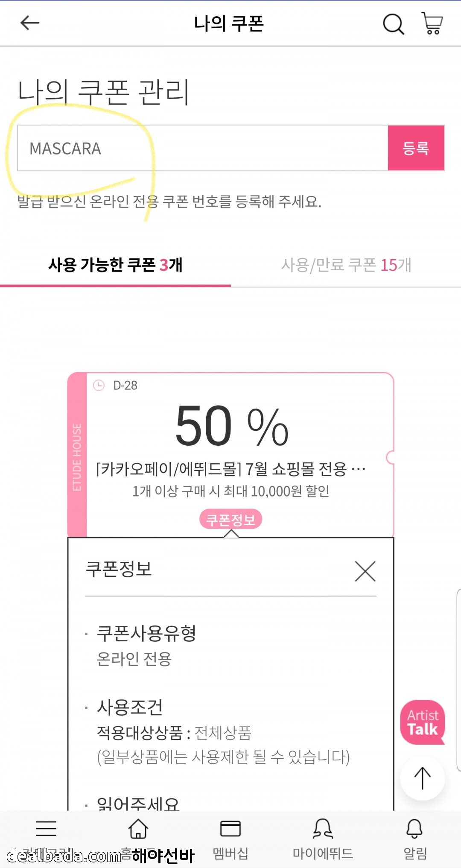Tap the truncated 카카오페이/에뛰드몰 coupon title
Viewport: 461px width, 868px height.
click(230, 469)
